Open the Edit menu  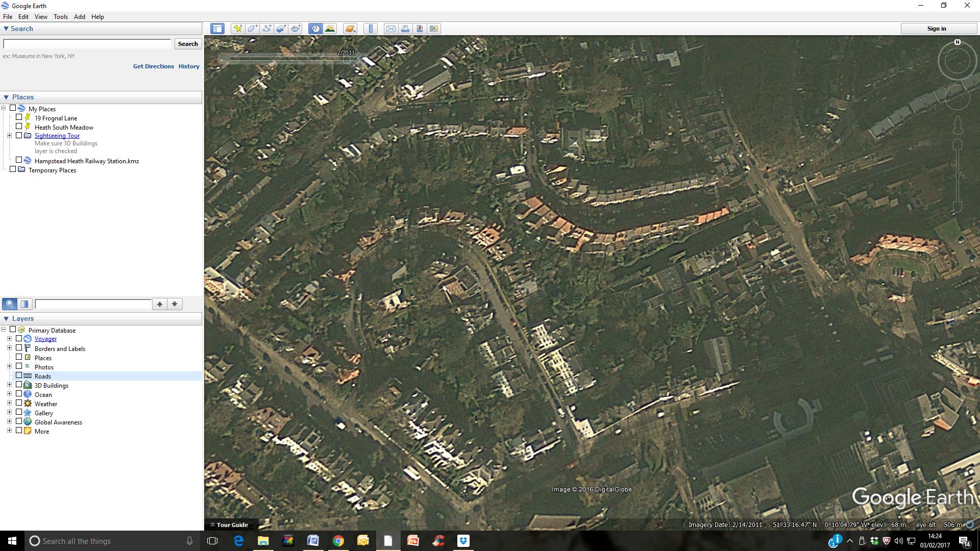click(x=23, y=17)
